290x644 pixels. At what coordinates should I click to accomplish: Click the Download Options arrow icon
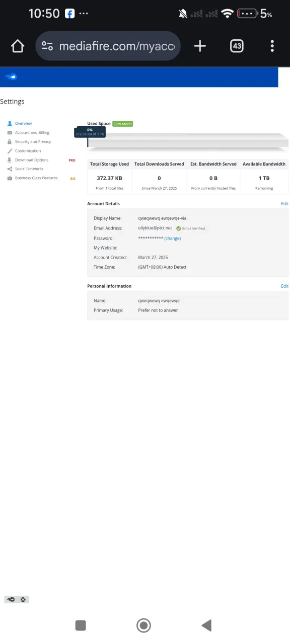click(x=10, y=159)
